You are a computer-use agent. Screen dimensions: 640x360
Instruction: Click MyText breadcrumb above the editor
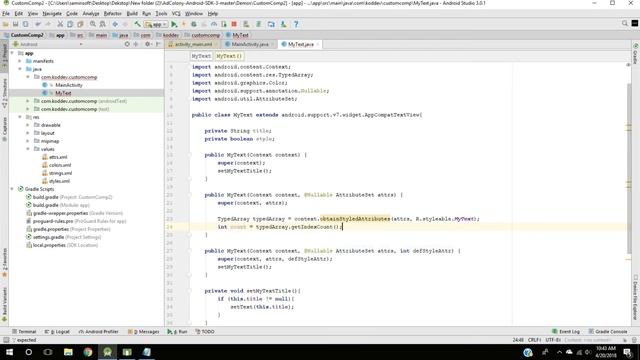pyautogui.click(x=201, y=56)
